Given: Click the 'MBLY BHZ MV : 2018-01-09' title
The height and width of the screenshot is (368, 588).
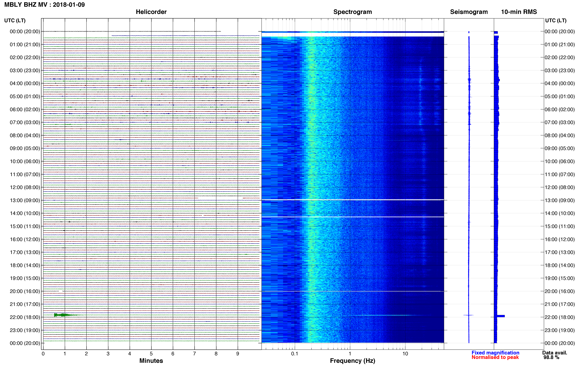Looking at the screenshot, I should click(x=45, y=5).
